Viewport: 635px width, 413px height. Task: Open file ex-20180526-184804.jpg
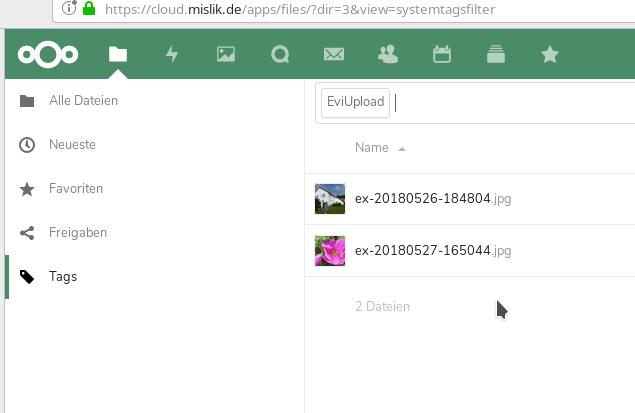433,199
